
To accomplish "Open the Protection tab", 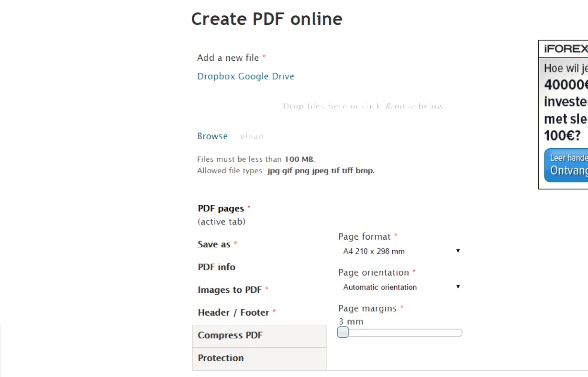I will pyautogui.click(x=221, y=358).
